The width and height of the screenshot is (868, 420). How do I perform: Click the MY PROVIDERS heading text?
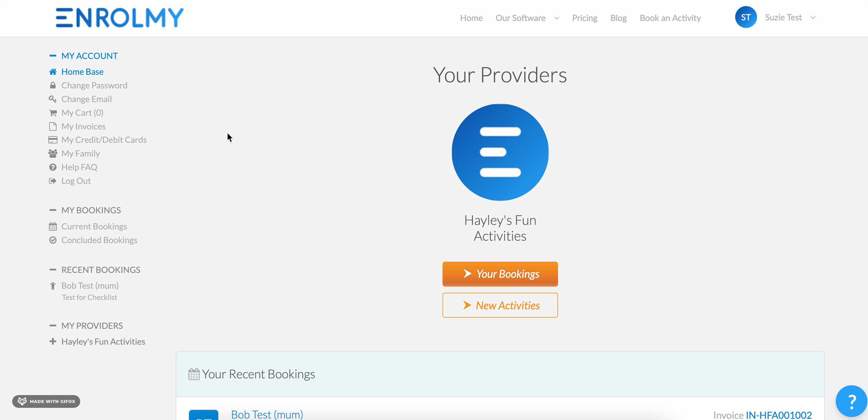click(92, 326)
